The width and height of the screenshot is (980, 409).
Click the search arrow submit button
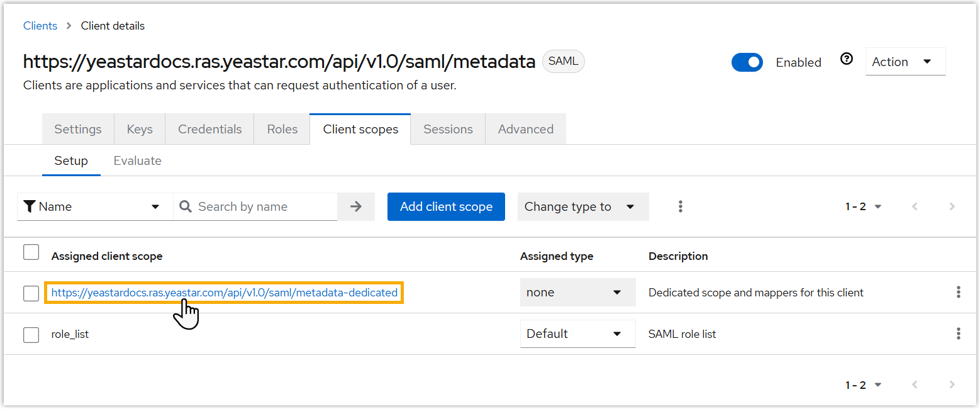coord(356,206)
